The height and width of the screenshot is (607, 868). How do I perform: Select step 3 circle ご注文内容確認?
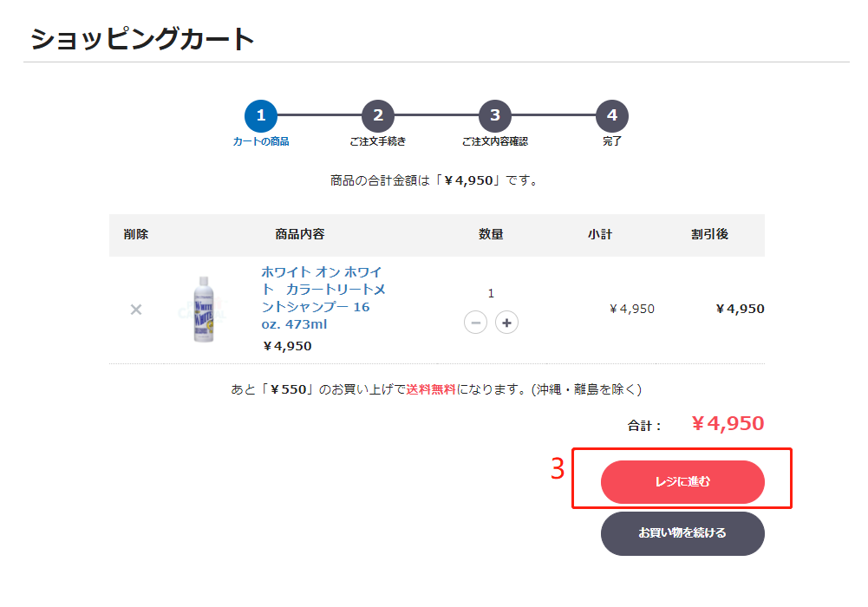click(495, 115)
